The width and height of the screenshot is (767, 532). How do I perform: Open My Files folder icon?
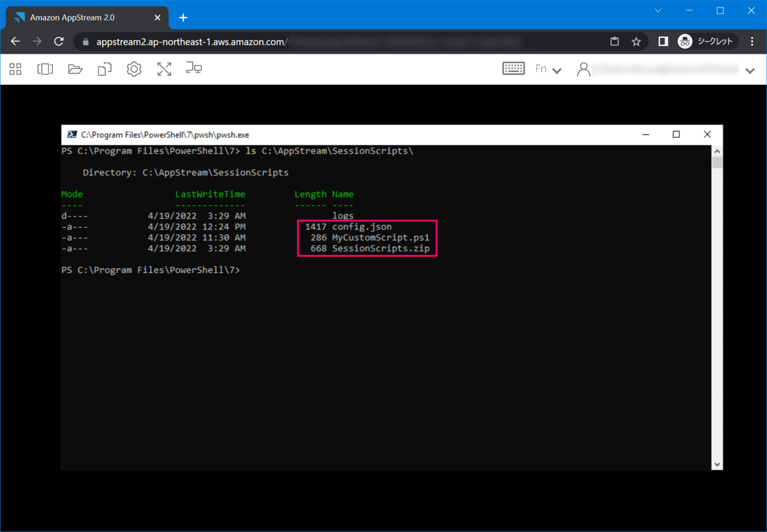(x=75, y=69)
